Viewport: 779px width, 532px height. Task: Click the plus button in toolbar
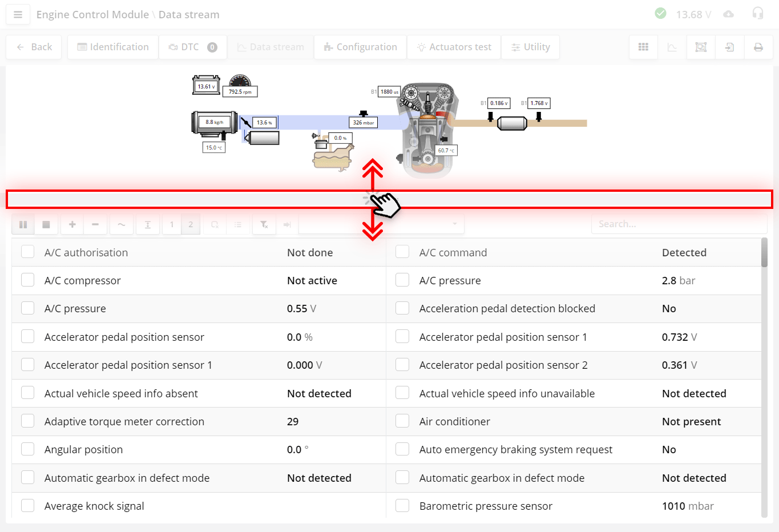click(72, 225)
